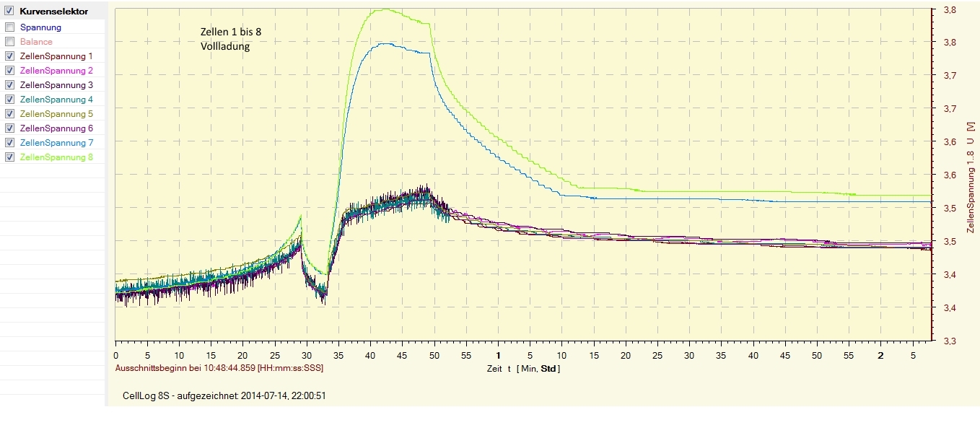Click the bold 1-hour mark on time axis
Image resolution: width=980 pixels, height=433 pixels.
(x=498, y=356)
